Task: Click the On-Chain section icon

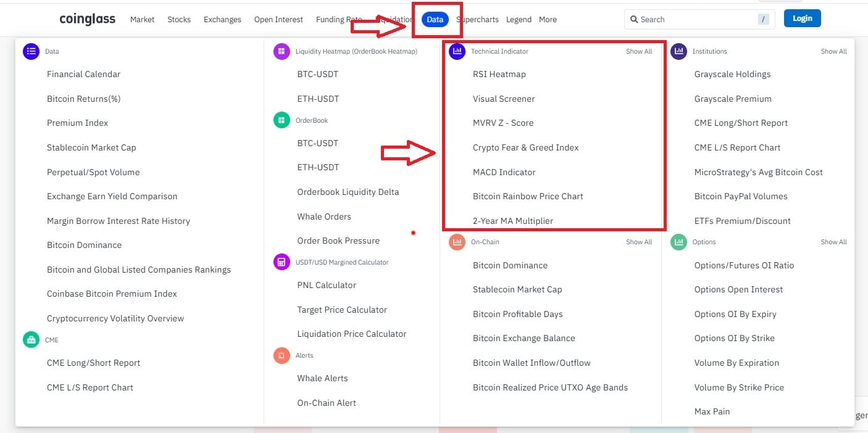Action: click(457, 242)
